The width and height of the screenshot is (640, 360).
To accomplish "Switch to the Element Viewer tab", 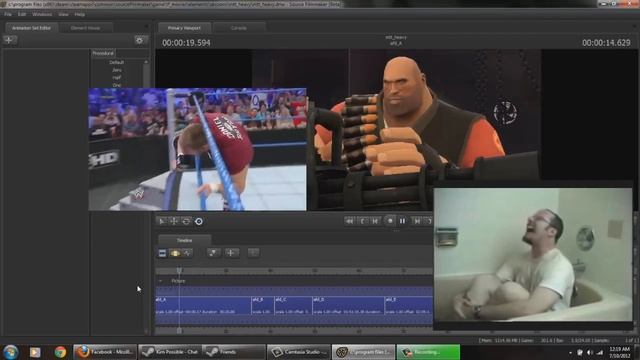I will pos(85,28).
